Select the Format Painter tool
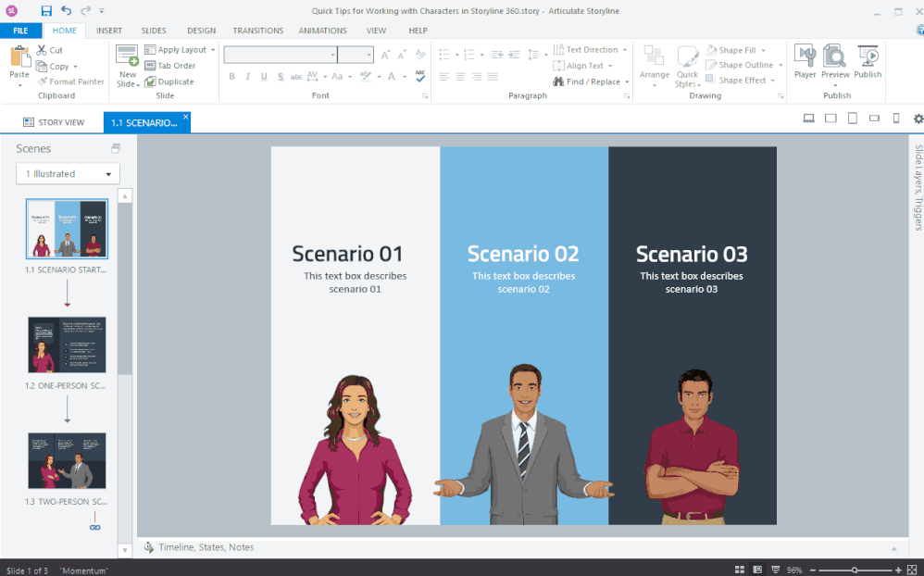 pyautogui.click(x=70, y=81)
